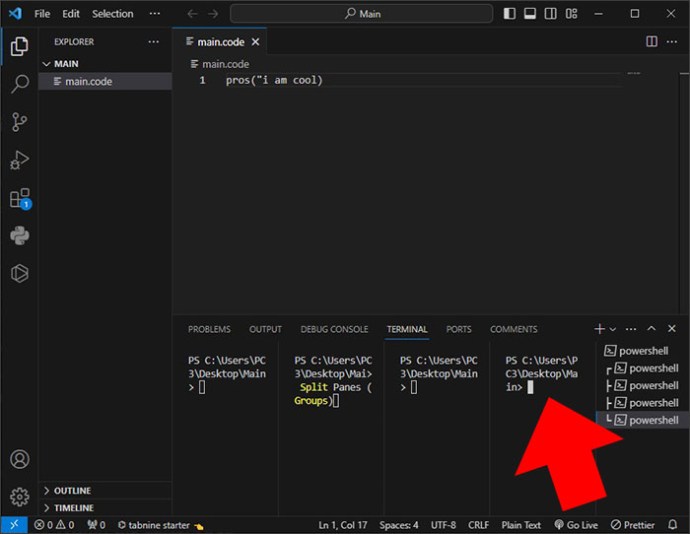
Task: Toggle the bottom panel layout icon
Action: (x=530, y=14)
